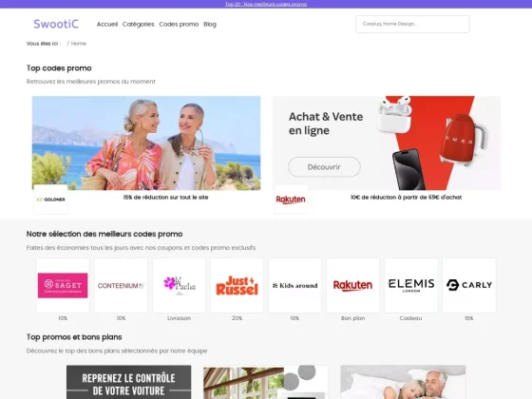The height and width of the screenshot is (399, 532).
Task: Focus the Carplug, Home Design search field
Action: click(412, 24)
